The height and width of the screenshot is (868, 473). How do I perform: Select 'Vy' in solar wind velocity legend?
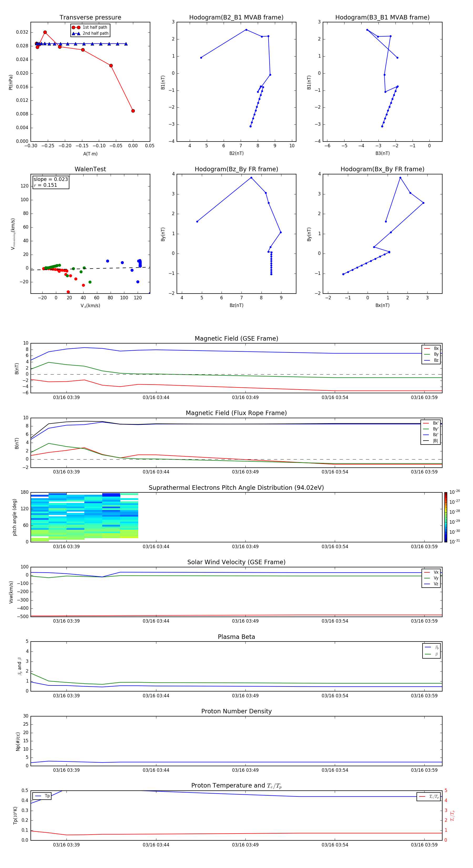(x=431, y=578)
